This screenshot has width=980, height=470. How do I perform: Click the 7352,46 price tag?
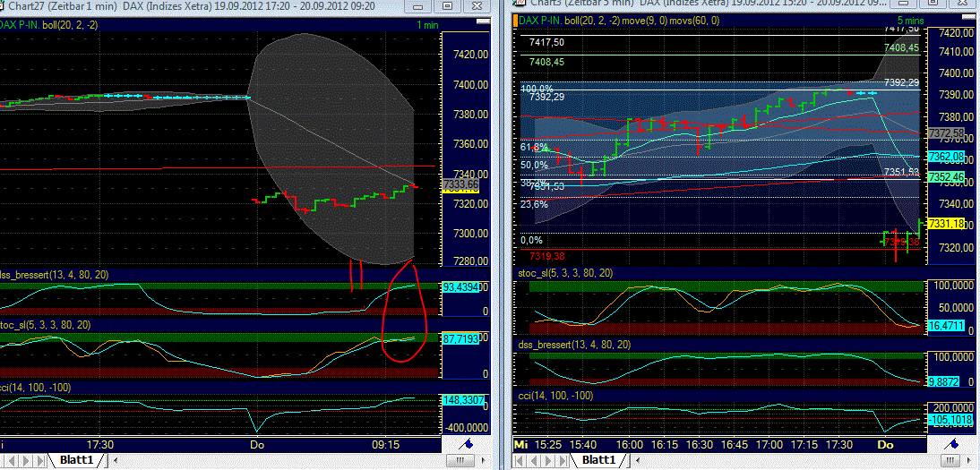pos(947,177)
